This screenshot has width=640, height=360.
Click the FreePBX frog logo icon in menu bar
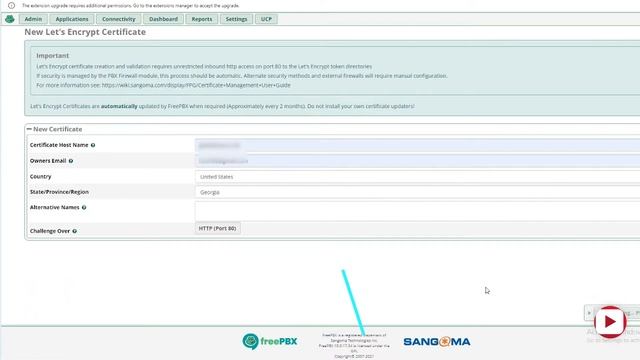[x=10, y=19]
